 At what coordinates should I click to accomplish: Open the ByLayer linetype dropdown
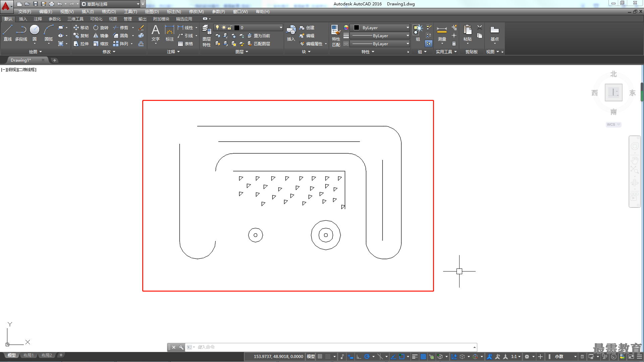[x=380, y=44]
